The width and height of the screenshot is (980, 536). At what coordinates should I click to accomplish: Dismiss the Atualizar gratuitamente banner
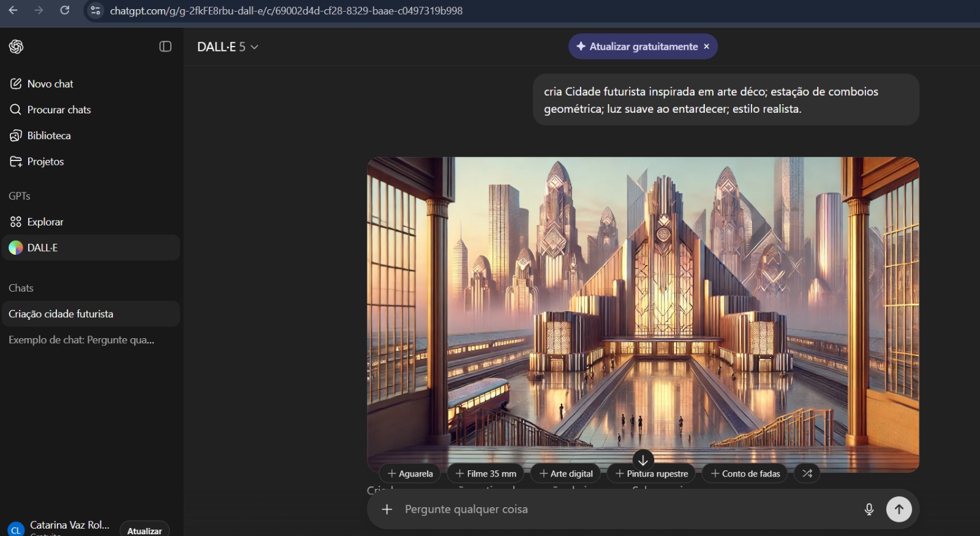click(x=706, y=47)
